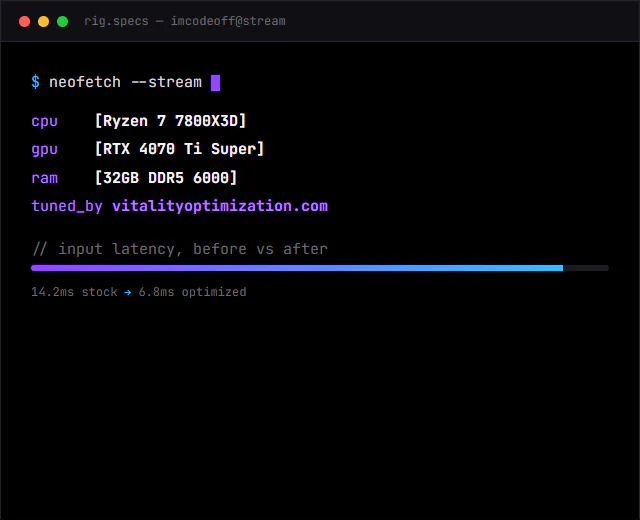Click the red close window dot

coord(24,22)
